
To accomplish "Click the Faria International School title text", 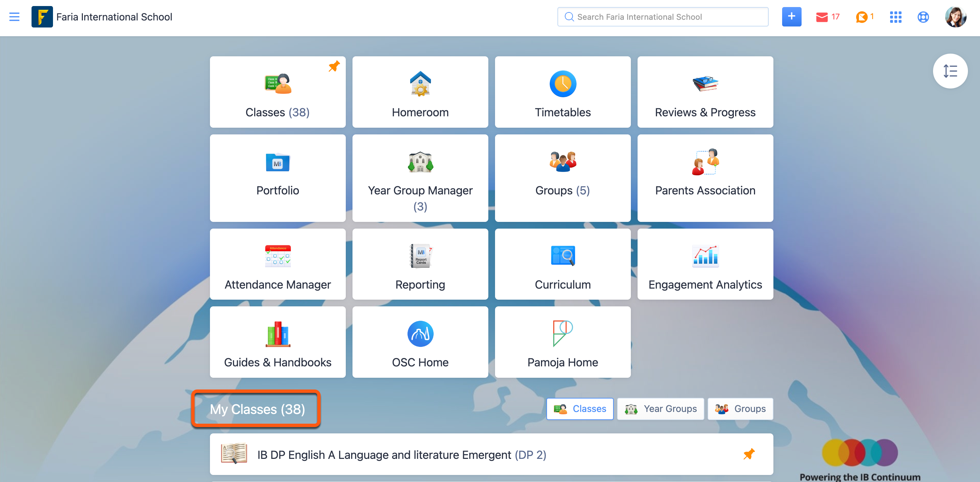I will (114, 17).
